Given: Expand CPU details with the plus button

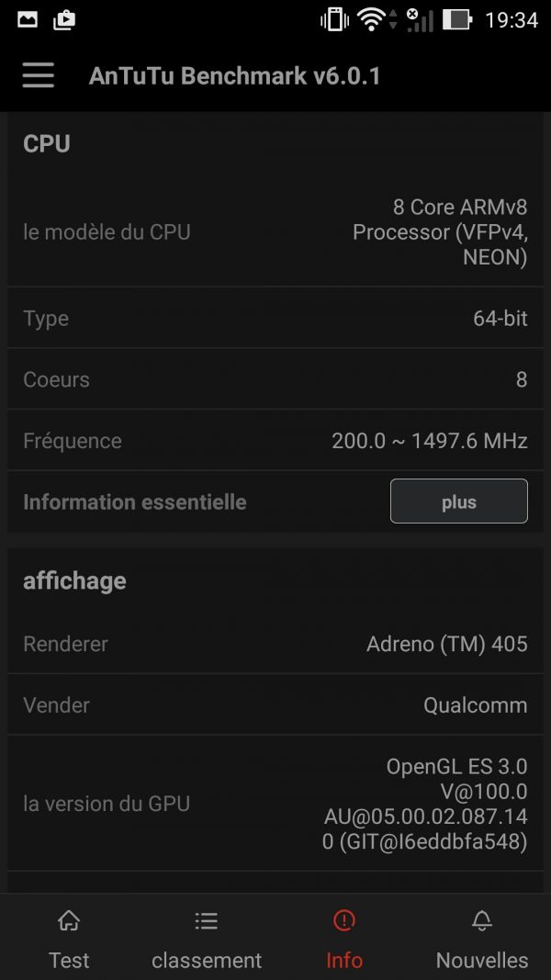Looking at the screenshot, I should [x=459, y=501].
